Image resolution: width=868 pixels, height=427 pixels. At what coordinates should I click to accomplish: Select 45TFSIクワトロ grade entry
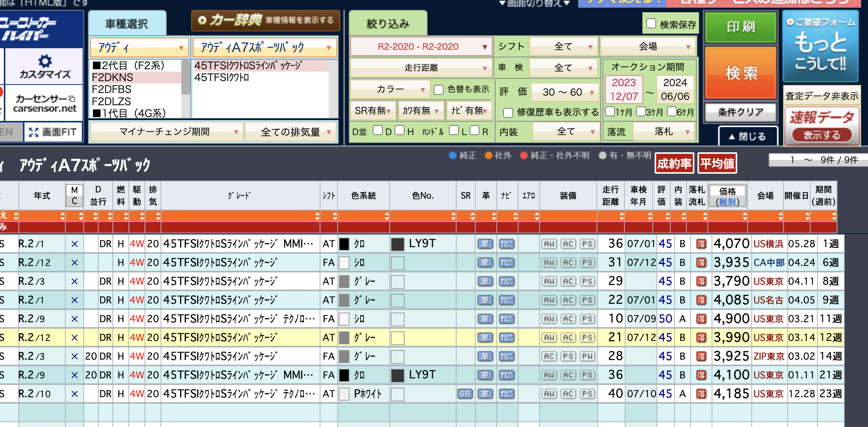pyautogui.click(x=261, y=77)
